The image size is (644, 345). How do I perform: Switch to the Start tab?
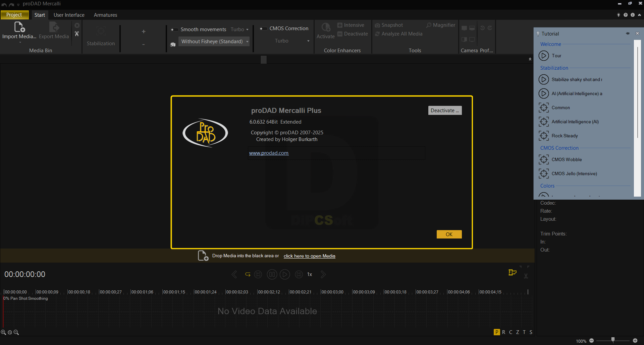(40, 15)
